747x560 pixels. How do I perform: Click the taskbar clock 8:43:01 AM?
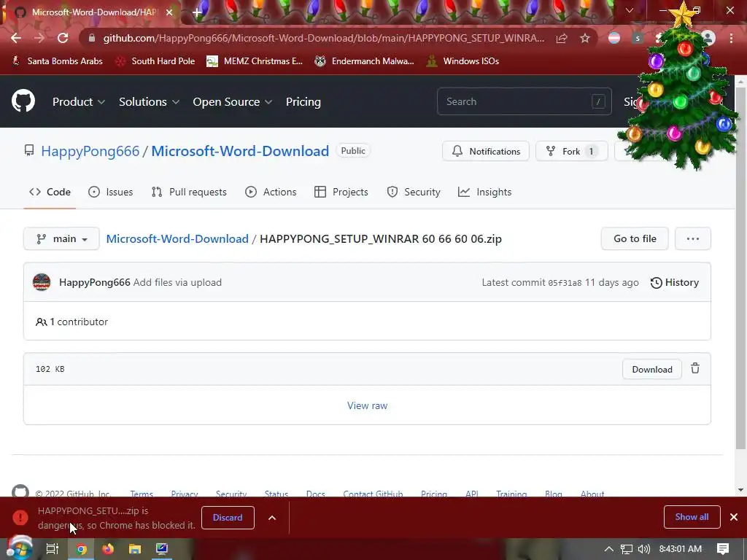[x=681, y=549]
